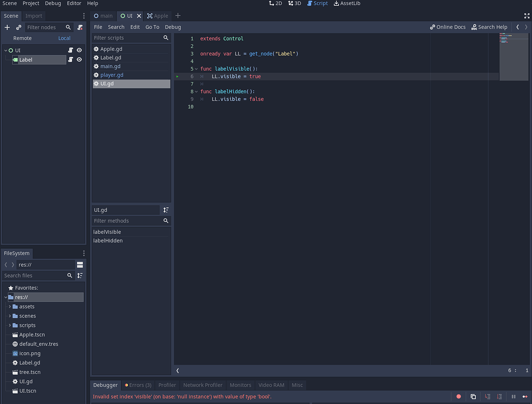Collapse the UI node in the scene tree
This screenshot has width=532, height=404.
[5, 50]
